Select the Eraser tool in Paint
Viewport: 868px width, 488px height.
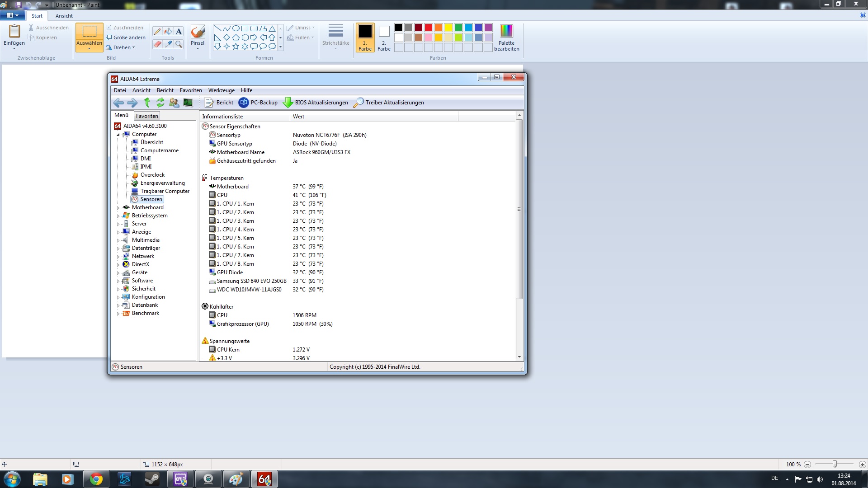157,44
